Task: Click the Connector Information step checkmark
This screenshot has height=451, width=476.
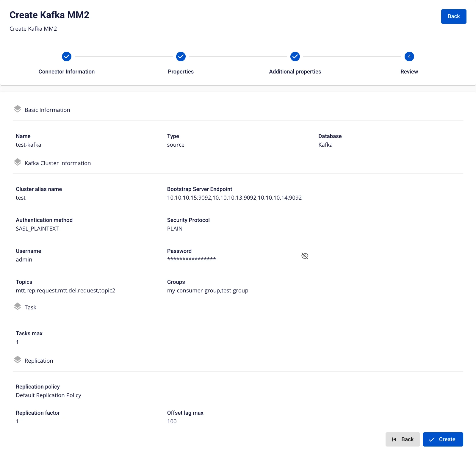Action: (67, 57)
